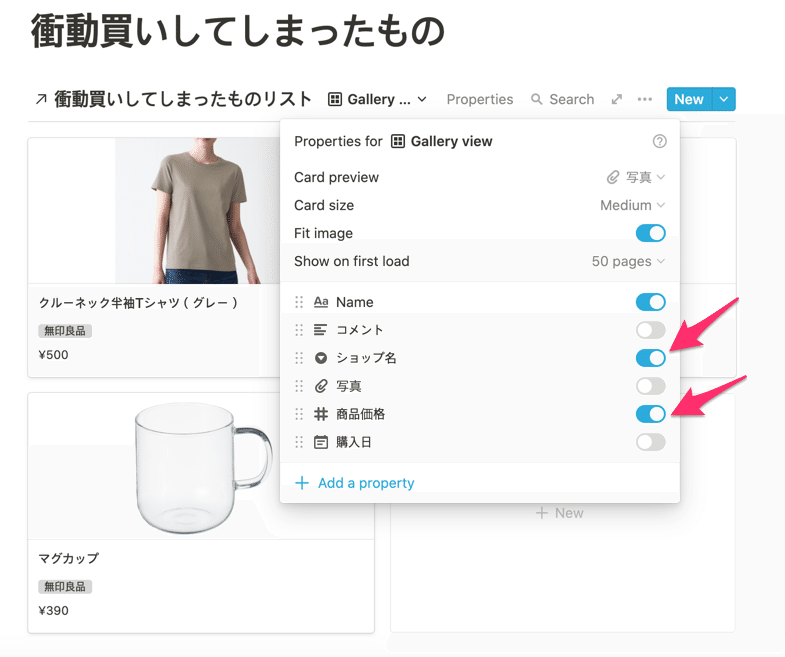Turn off the Fit image toggle
This screenshot has height=657, width=785.
click(650, 233)
